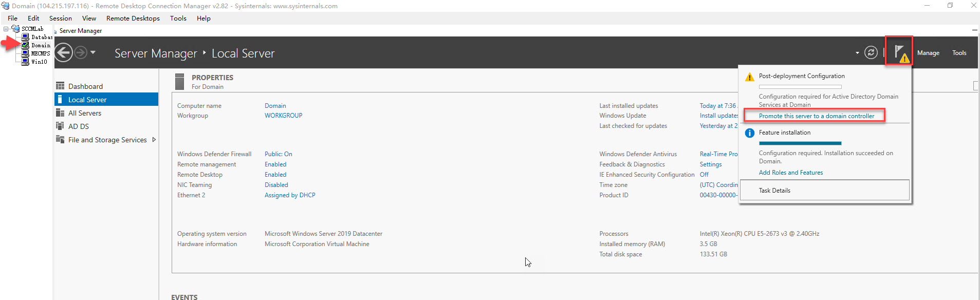Open the Session menu

pyautogui.click(x=60, y=18)
